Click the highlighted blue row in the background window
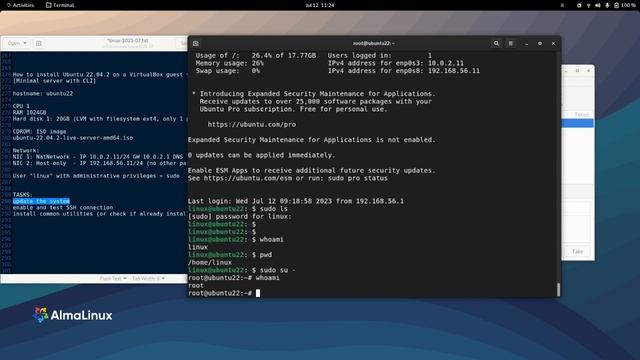 [577, 123]
